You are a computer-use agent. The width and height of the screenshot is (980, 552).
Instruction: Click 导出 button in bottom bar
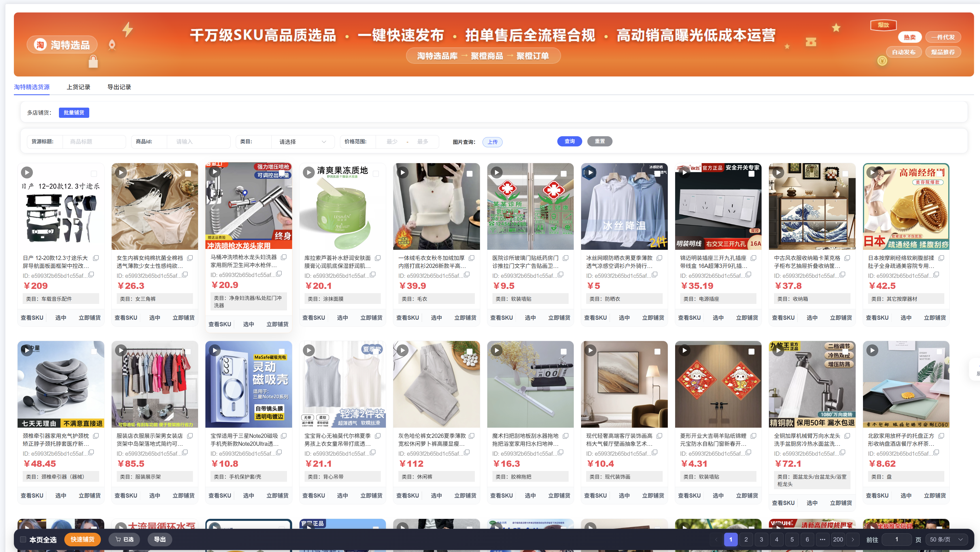point(160,539)
